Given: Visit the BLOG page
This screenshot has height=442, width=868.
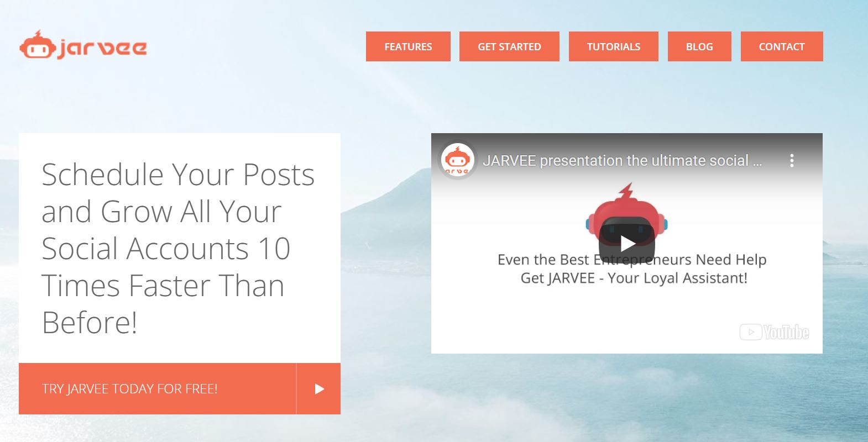Looking at the screenshot, I should [699, 46].
